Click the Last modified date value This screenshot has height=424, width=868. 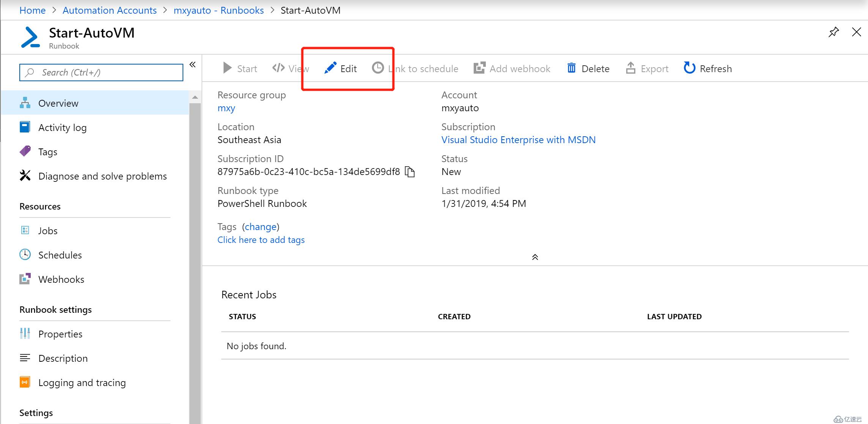coord(484,203)
